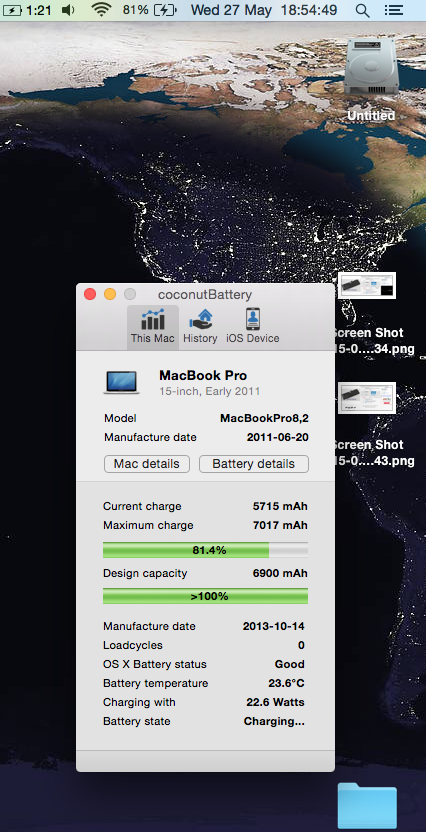Click the 81% battery status item
Screen dimensions: 426x832
[x=151, y=10]
